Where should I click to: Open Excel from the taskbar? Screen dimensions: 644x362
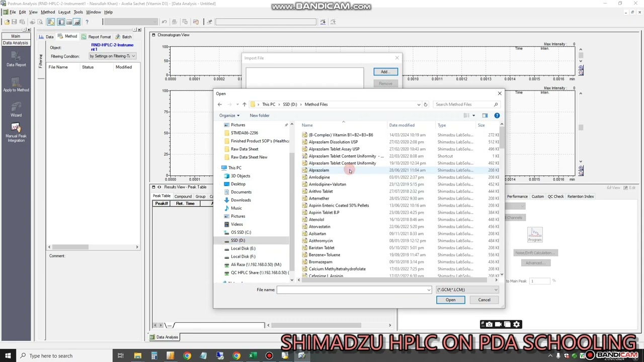pyautogui.click(x=253, y=356)
